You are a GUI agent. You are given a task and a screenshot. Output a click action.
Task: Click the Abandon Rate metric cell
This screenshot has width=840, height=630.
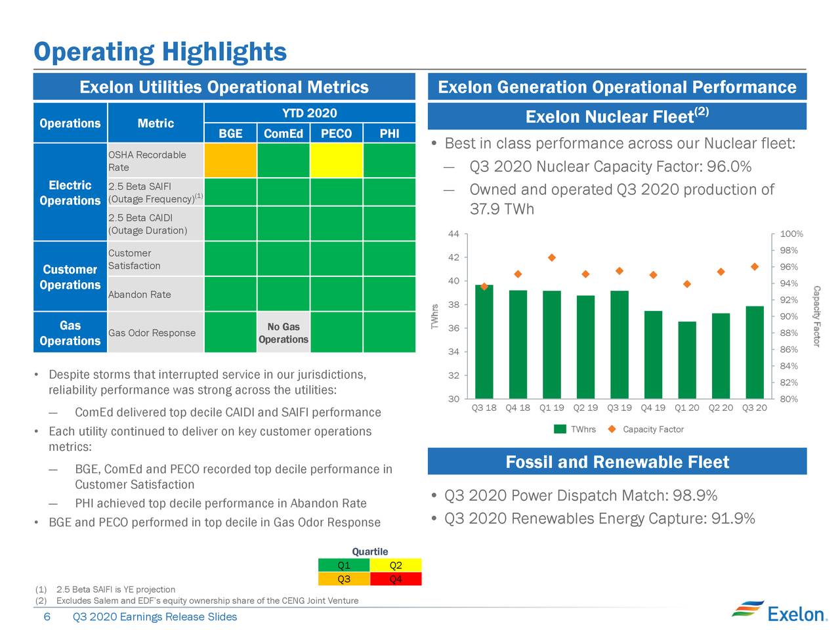(156, 294)
